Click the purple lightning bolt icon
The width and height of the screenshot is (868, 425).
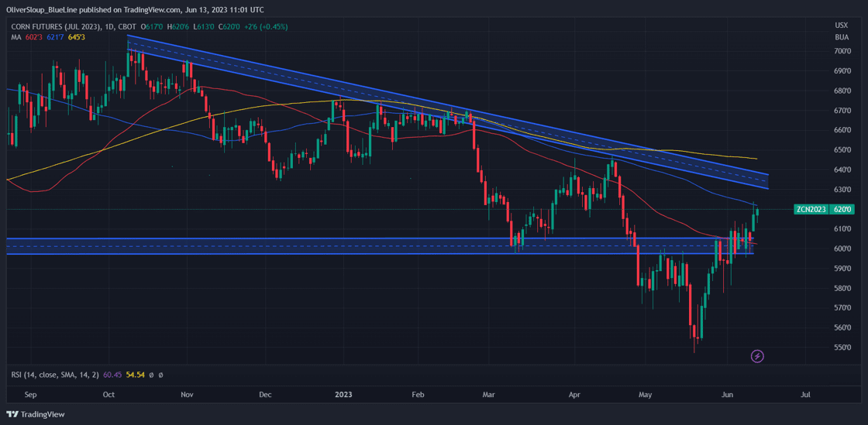tap(757, 356)
